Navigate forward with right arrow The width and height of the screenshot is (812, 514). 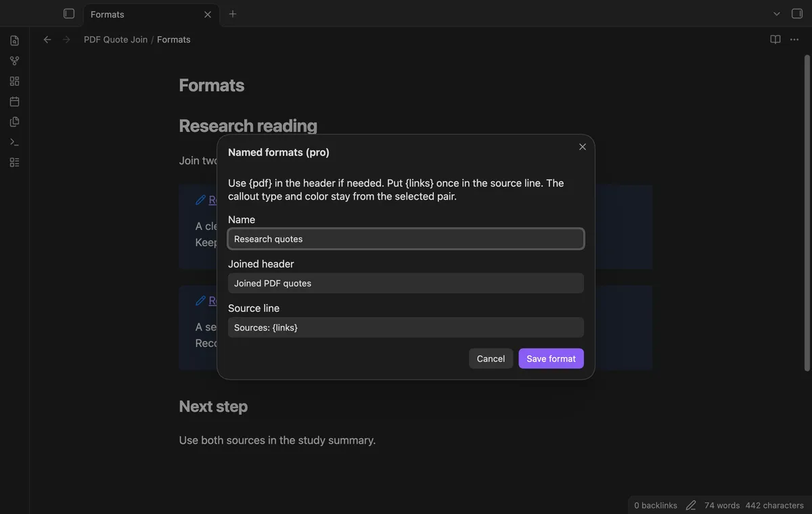pos(66,39)
